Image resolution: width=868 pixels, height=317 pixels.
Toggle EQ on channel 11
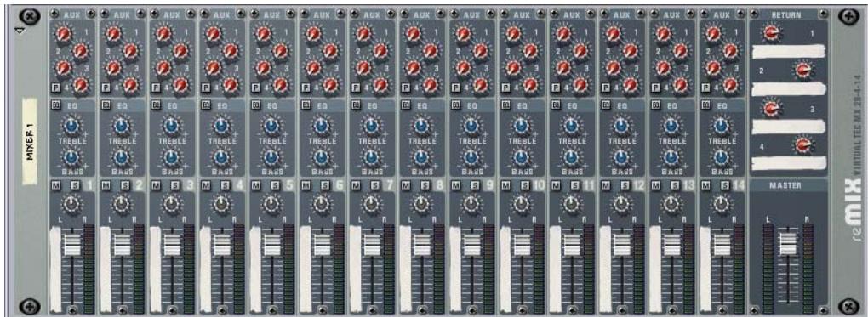557,105
